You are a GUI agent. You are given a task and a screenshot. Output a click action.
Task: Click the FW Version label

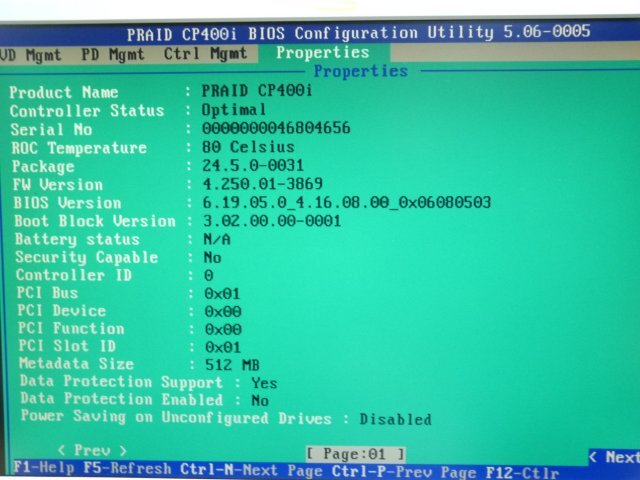coord(58,185)
